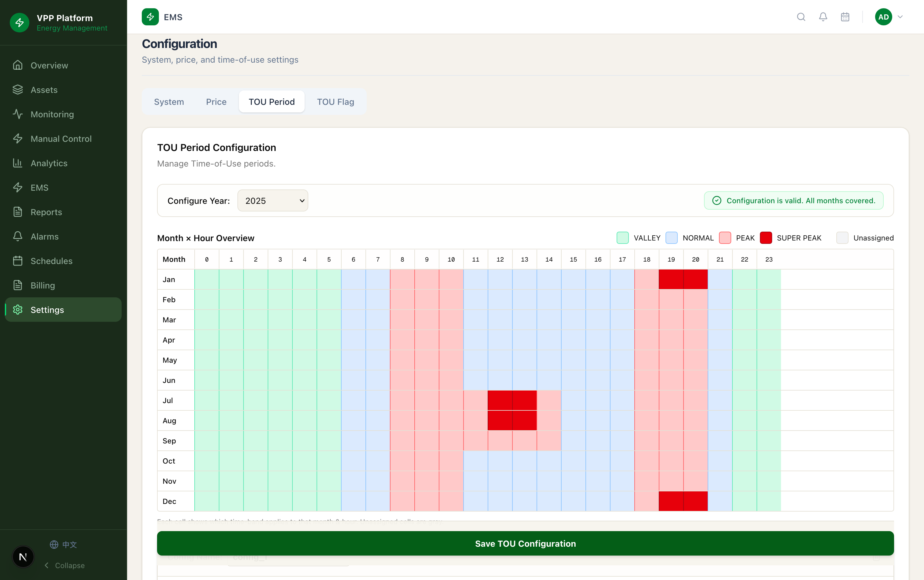Click the Feb hour 0 valley cell
Viewport: 924px width, 580px height.
coord(207,299)
